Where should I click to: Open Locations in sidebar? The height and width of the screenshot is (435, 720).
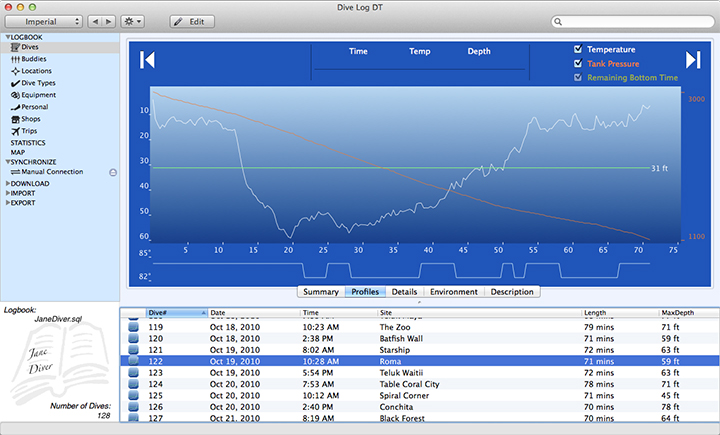(36, 71)
